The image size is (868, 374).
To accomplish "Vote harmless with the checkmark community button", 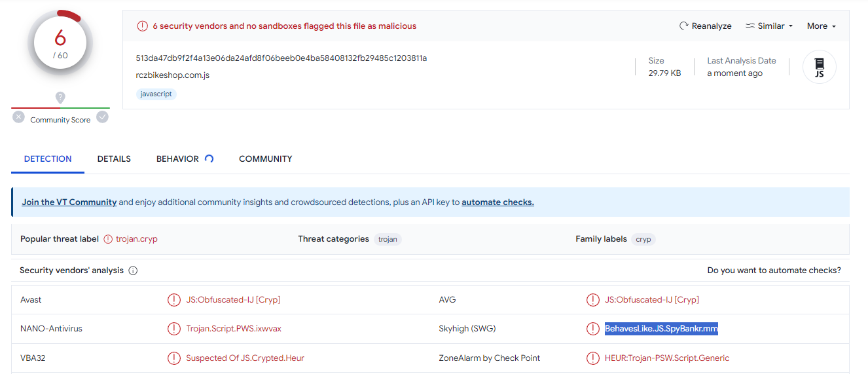I will point(102,117).
